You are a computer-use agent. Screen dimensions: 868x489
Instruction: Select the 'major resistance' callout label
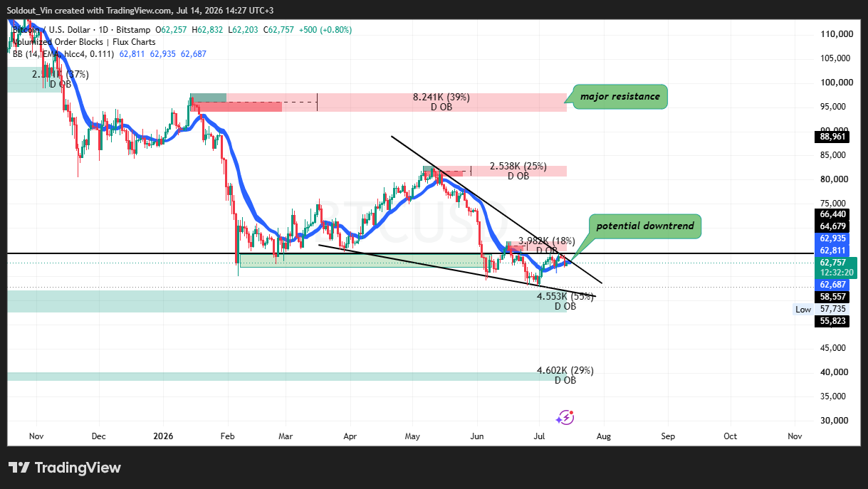(619, 96)
